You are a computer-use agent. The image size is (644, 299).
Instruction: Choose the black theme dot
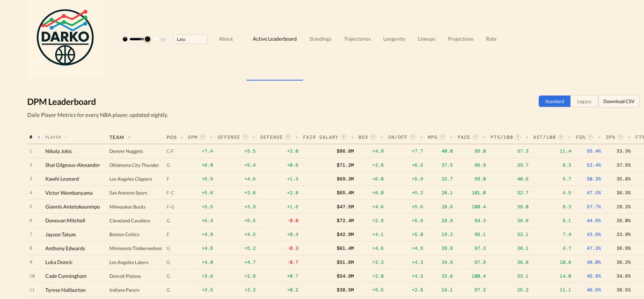click(x=125, y=39)
